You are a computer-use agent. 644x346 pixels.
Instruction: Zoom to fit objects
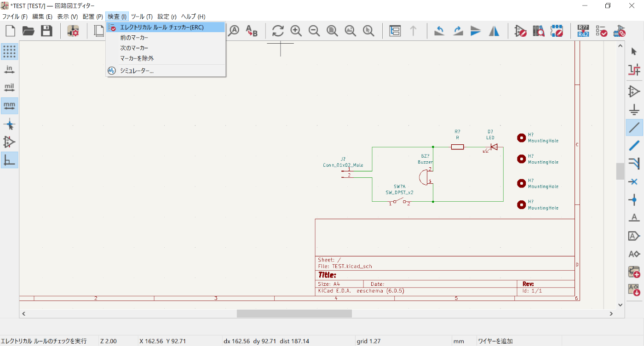click(350, 31)
